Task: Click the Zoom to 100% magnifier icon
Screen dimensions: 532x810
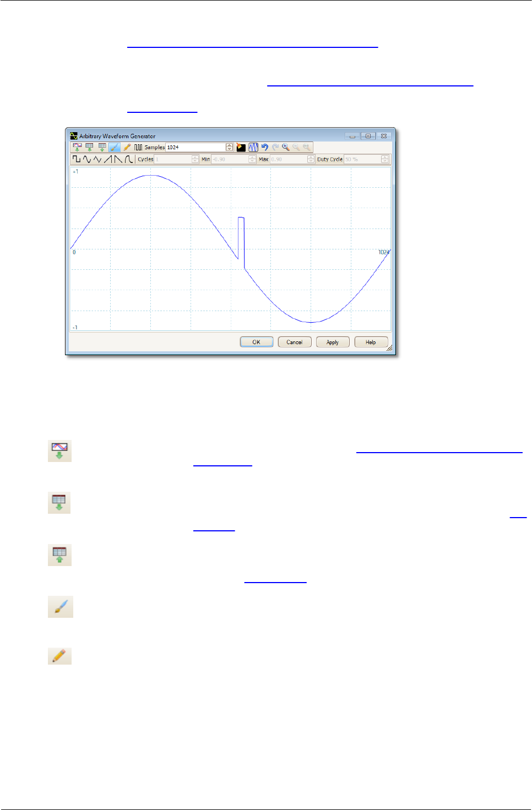Action: [307, 147]
